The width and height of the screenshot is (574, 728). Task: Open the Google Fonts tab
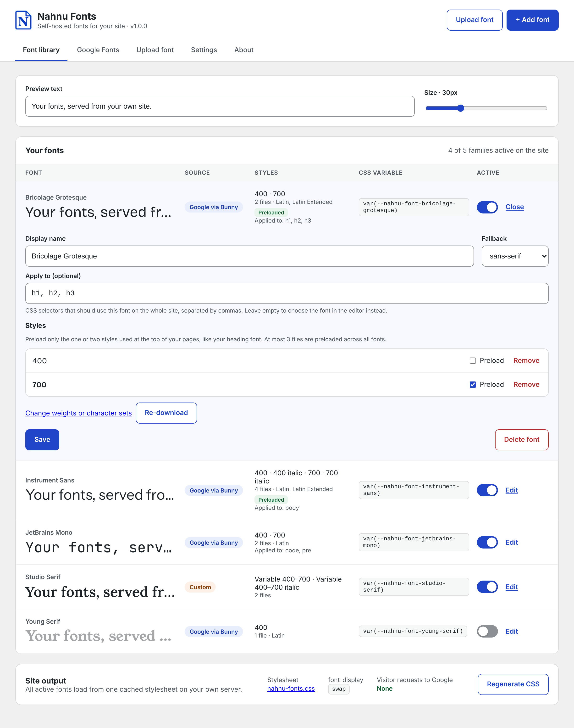click(x=98, y=50)
